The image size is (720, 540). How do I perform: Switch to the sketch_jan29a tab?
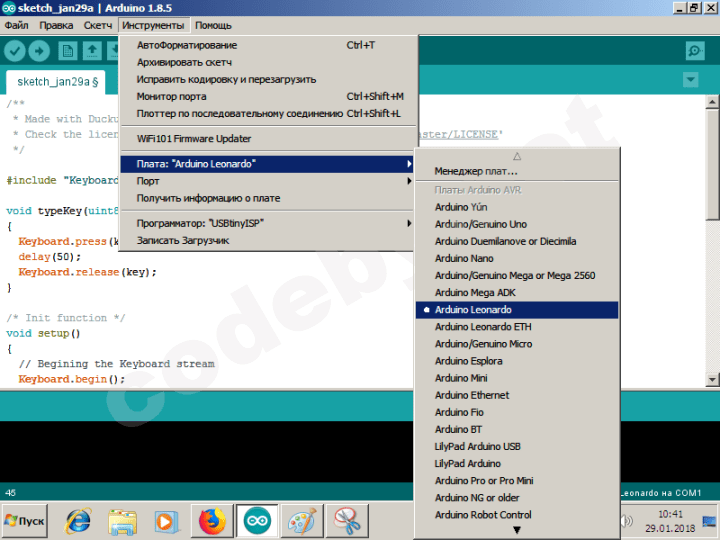click(x=57, y=82)
